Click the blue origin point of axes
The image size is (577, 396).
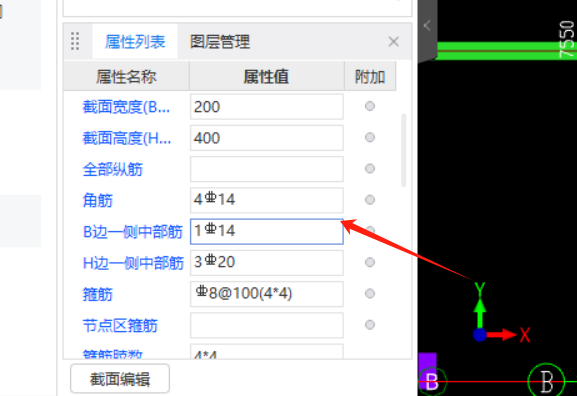(x=480, y=335)
